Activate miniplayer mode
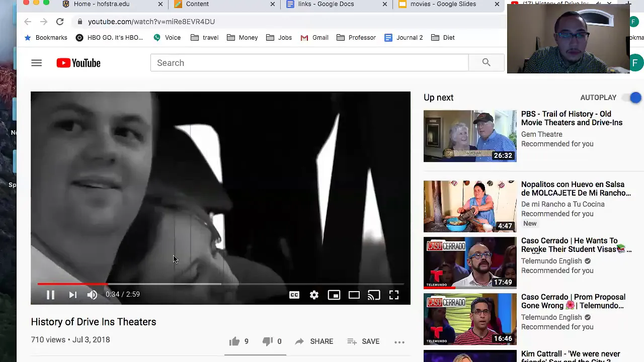The image size is (644, 362). [334, 295]
